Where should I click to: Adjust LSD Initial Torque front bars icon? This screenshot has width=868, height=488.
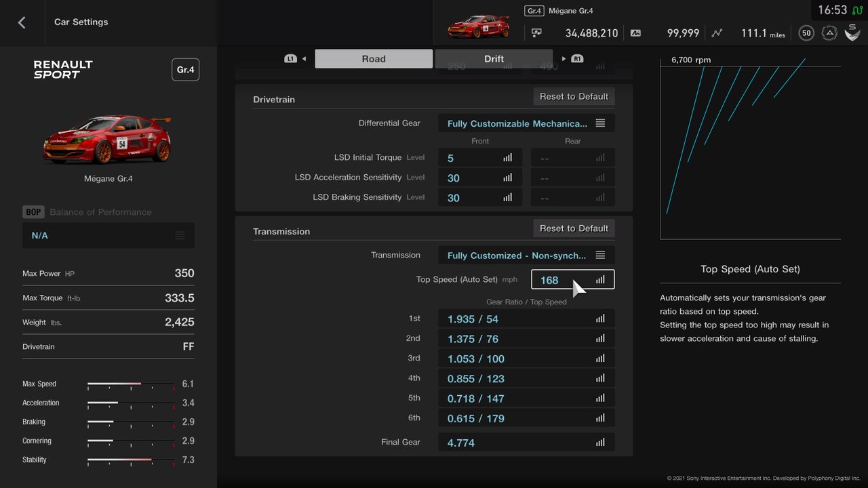508,158
